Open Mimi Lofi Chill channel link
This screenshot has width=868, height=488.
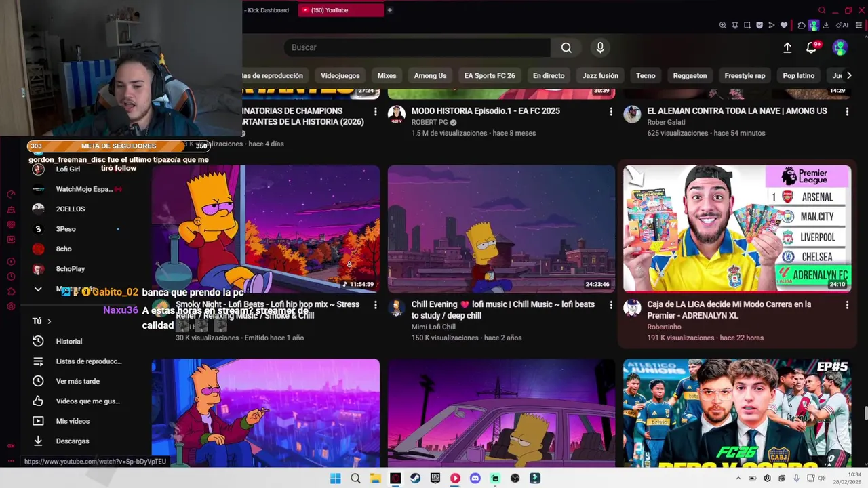(433, 327)
